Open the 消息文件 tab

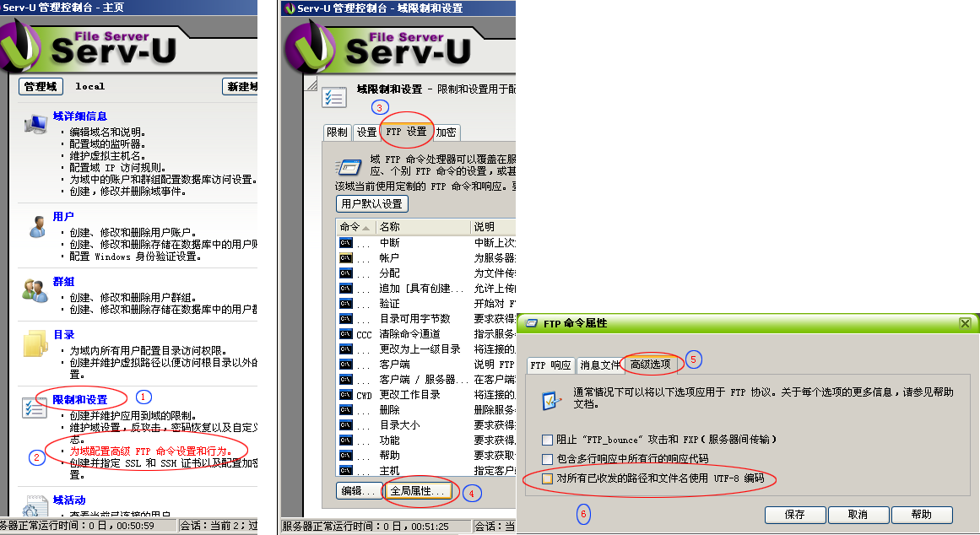(600, 365)
